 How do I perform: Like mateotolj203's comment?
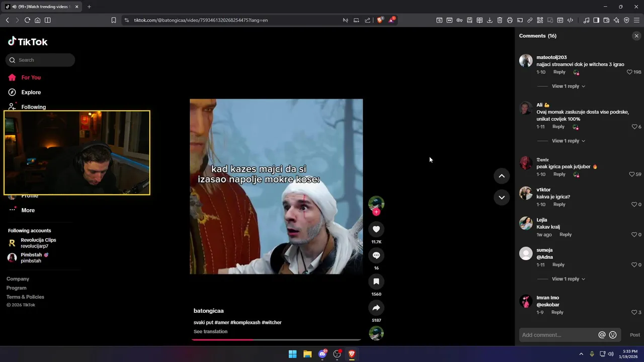click(629, 72)
